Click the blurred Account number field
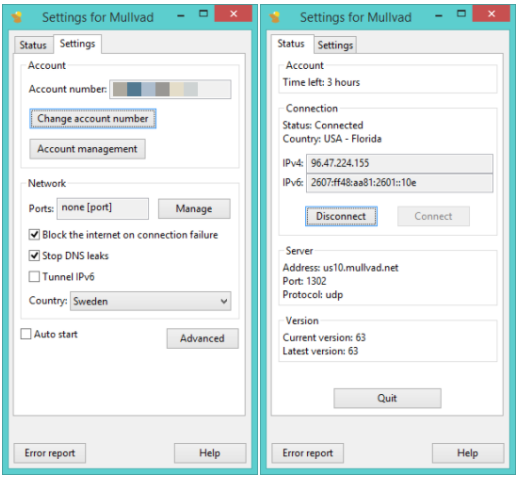 (170, 89)
